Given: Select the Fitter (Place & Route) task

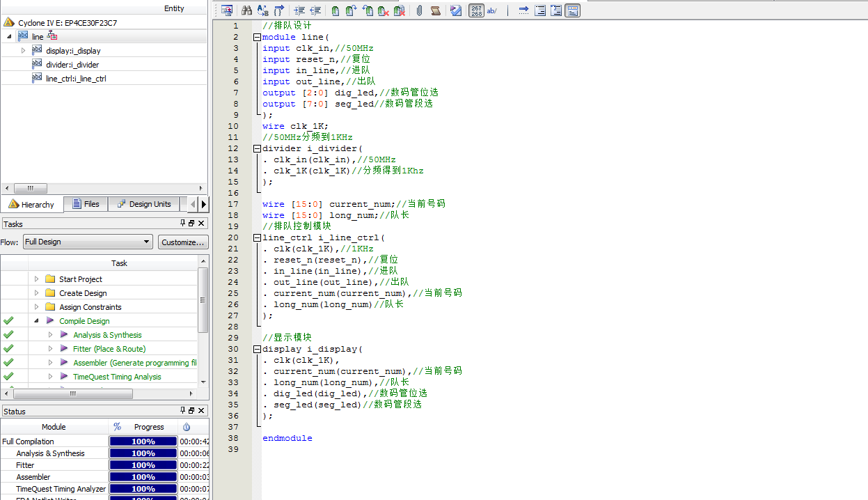Looking at the screenshot, I should 109,349.
